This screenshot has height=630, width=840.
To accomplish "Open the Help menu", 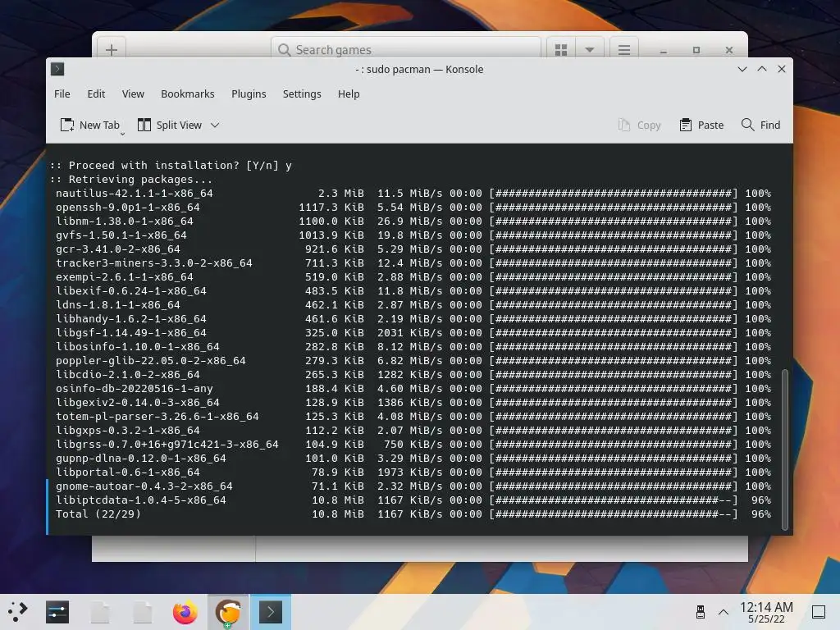I will point(349,94).
